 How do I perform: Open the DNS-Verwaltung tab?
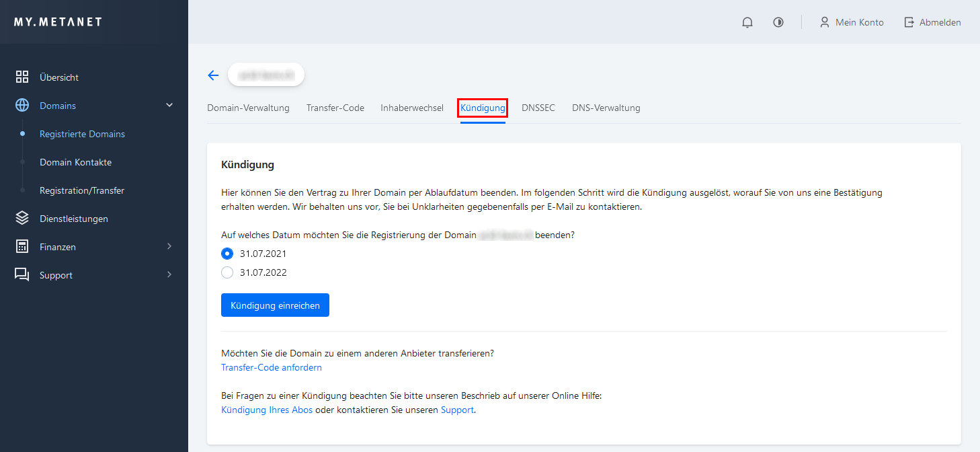point(606,108)
